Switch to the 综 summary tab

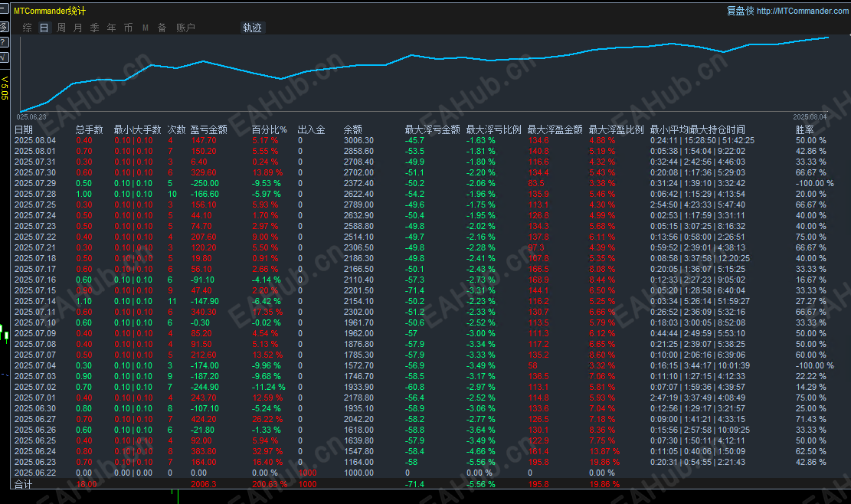click(27, 28)
